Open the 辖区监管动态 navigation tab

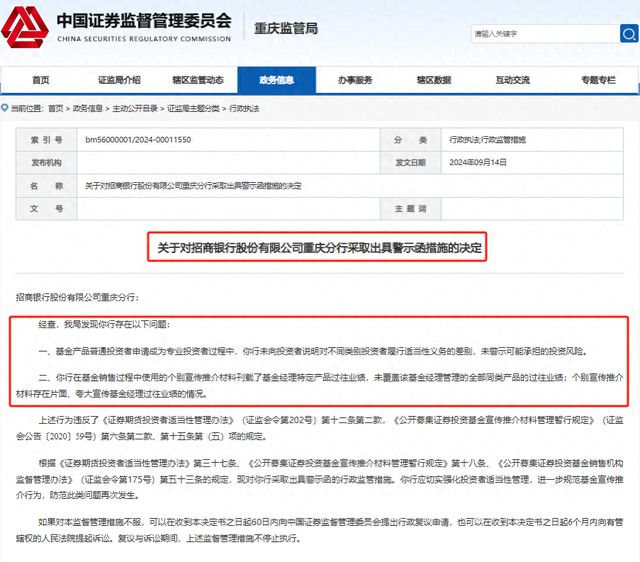[x=198, y=80]
